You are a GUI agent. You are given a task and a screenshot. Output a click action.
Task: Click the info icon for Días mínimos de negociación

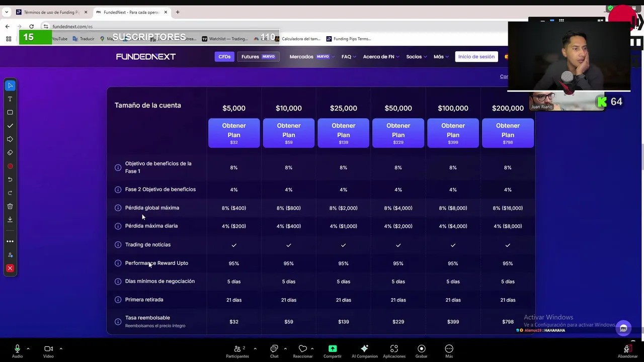118,282
